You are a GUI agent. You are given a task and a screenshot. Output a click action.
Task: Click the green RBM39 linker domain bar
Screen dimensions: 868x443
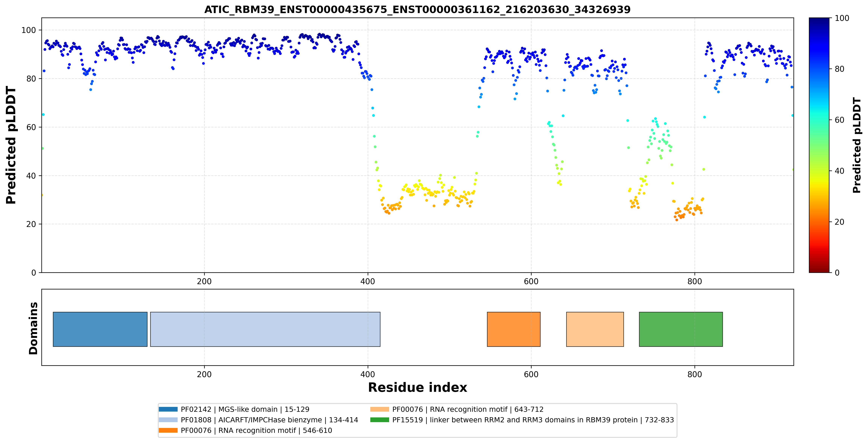click(x=681, y=329)
